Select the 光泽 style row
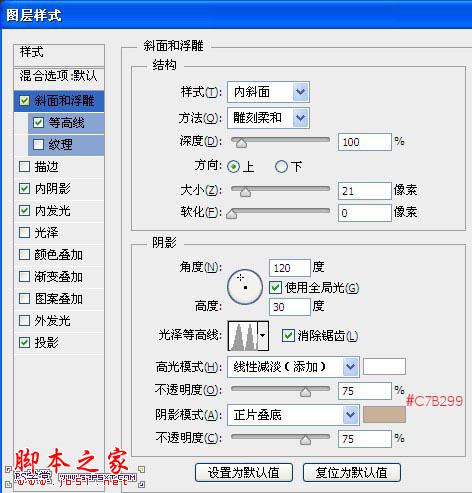The height and width of the screenshot is (493, 472). [59, 232]
